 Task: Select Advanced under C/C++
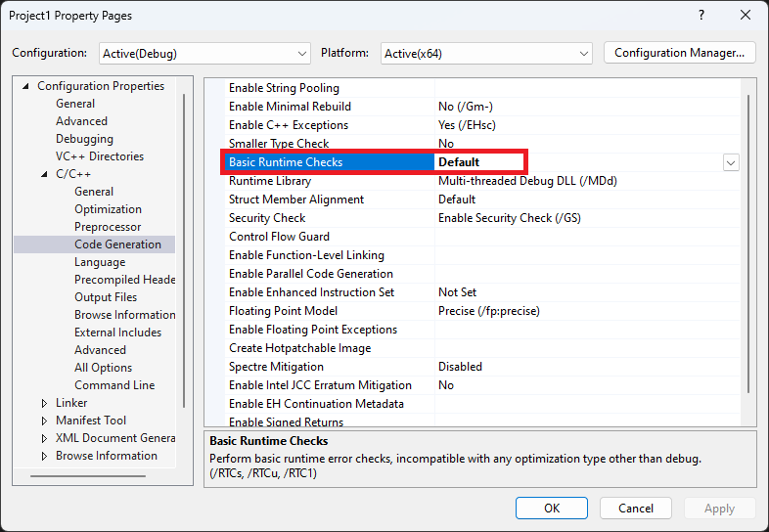100,350
